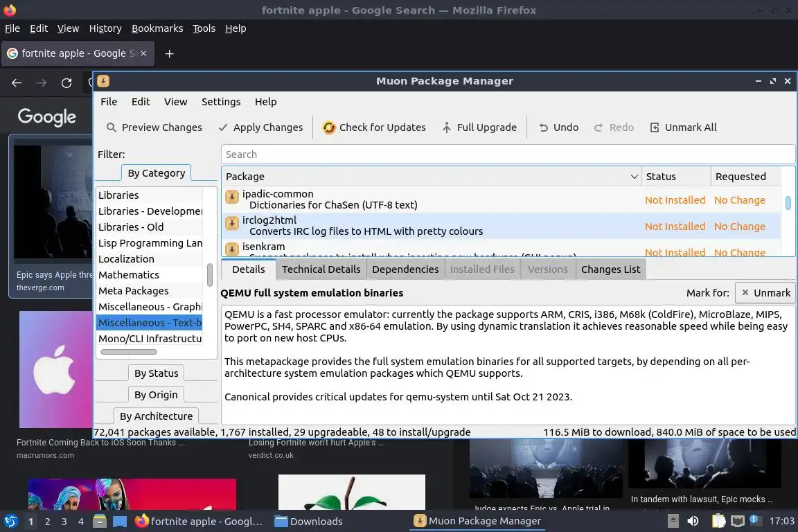Screen dimensions: 798x532
Task: Switch to Technical Details tab
Action: [321, 269]
